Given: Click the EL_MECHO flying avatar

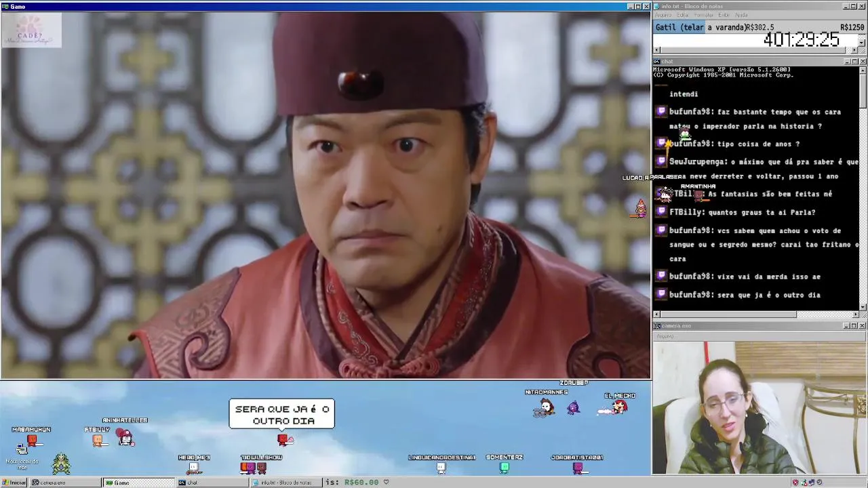Looking at the screenshot, I should coord(614,407).
